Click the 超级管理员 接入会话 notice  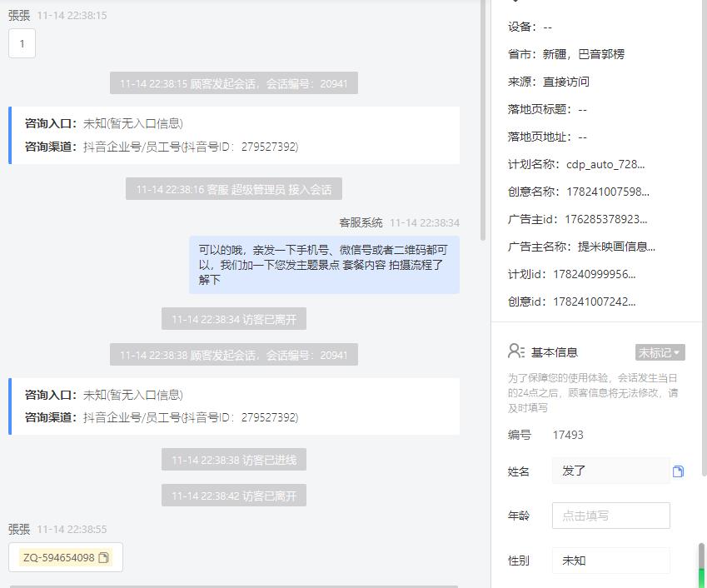point(234,189)
